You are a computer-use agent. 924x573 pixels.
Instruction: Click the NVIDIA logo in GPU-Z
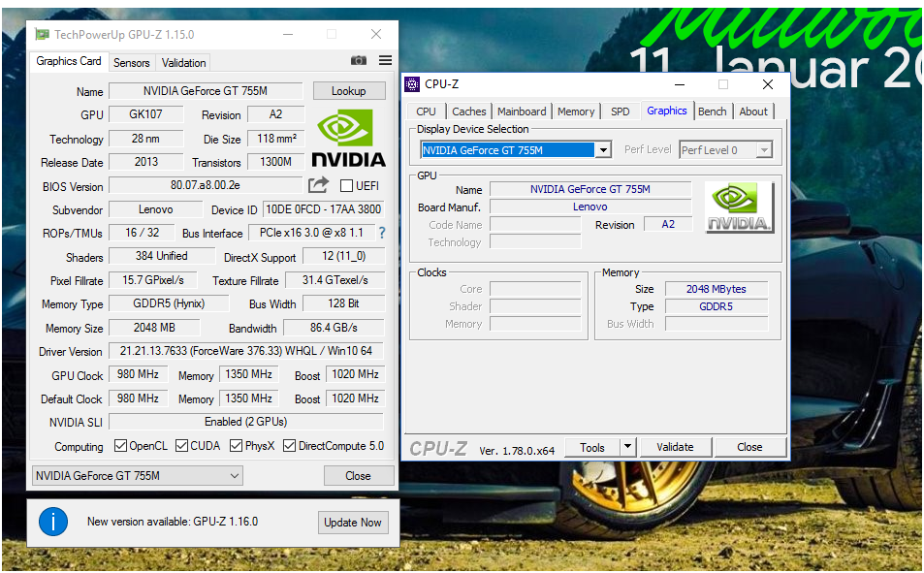348,139
